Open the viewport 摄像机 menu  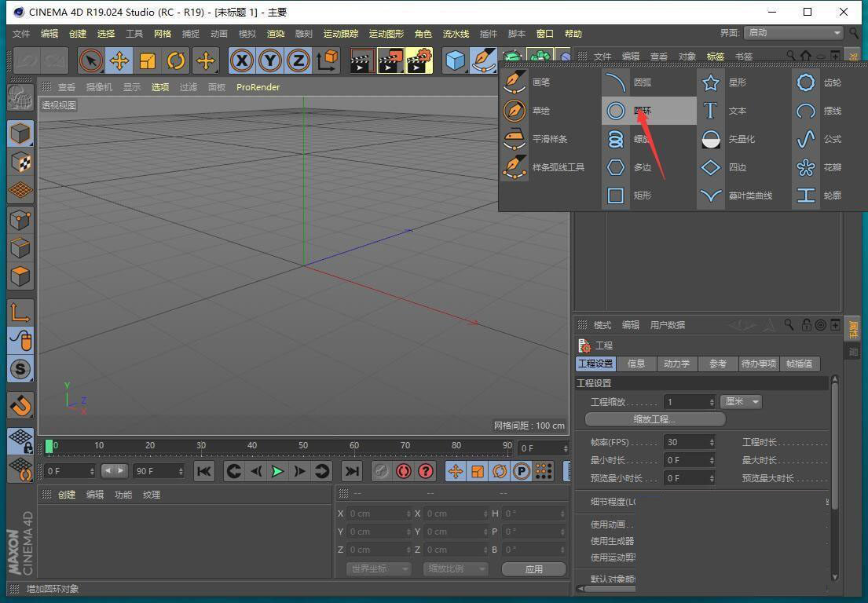(x=99, y=87)
